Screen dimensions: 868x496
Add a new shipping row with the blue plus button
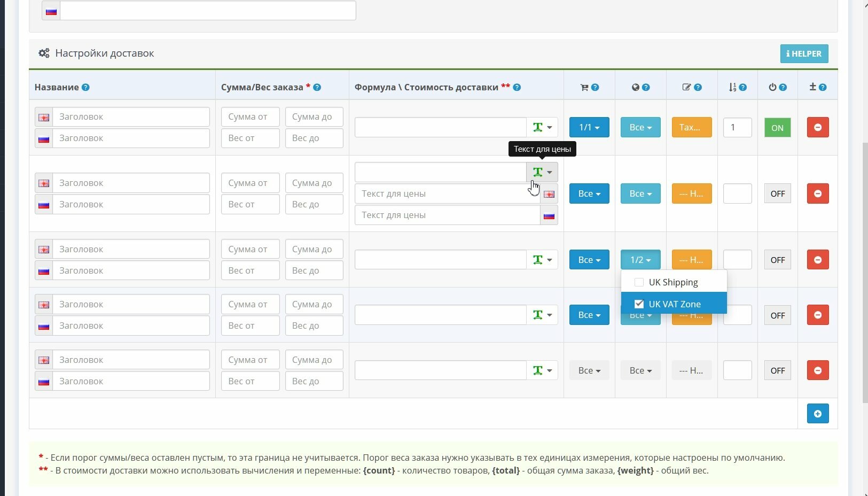[x=817, y=414]
